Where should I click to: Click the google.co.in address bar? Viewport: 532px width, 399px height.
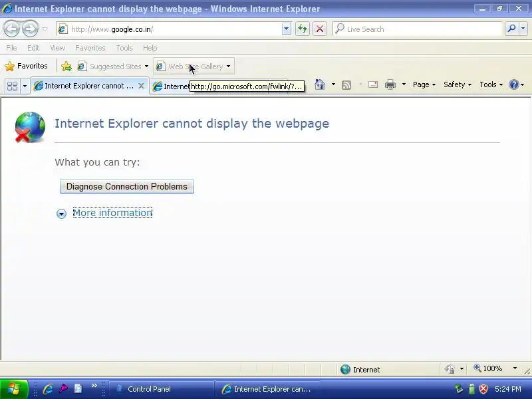tap(169, 29)
